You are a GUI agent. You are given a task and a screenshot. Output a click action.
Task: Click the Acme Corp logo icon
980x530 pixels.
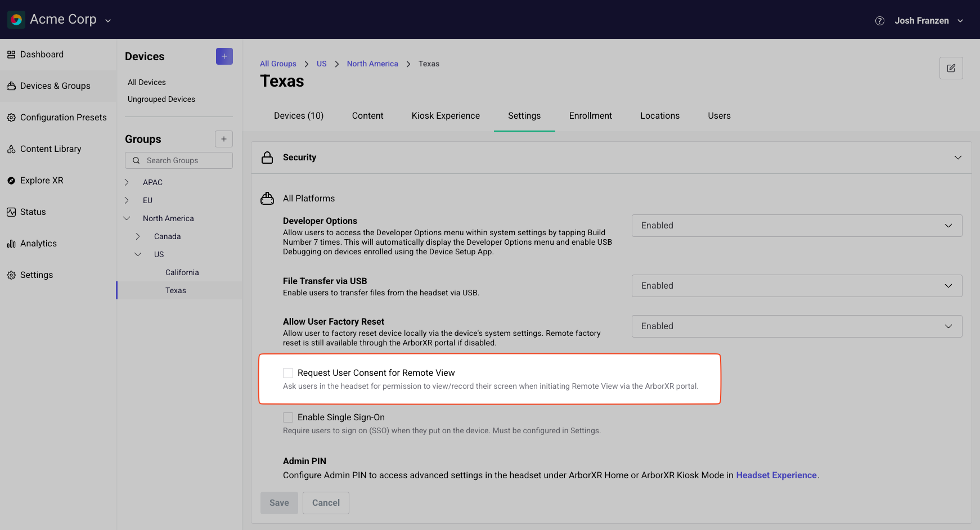click(x=16, y=20)
